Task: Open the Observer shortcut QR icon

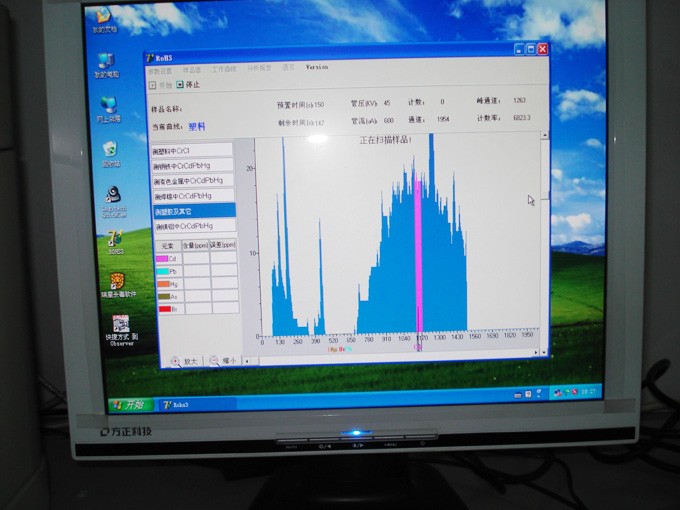Action: (120, 324)
